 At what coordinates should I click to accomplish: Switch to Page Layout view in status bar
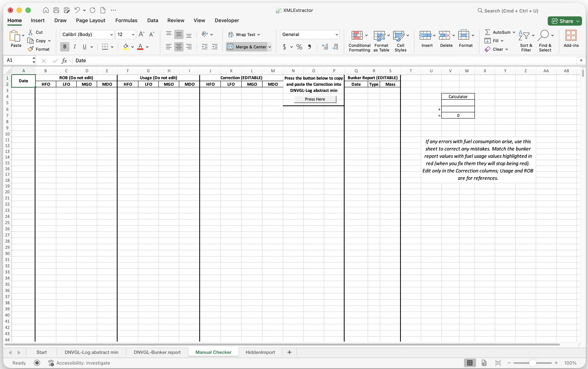484,363
